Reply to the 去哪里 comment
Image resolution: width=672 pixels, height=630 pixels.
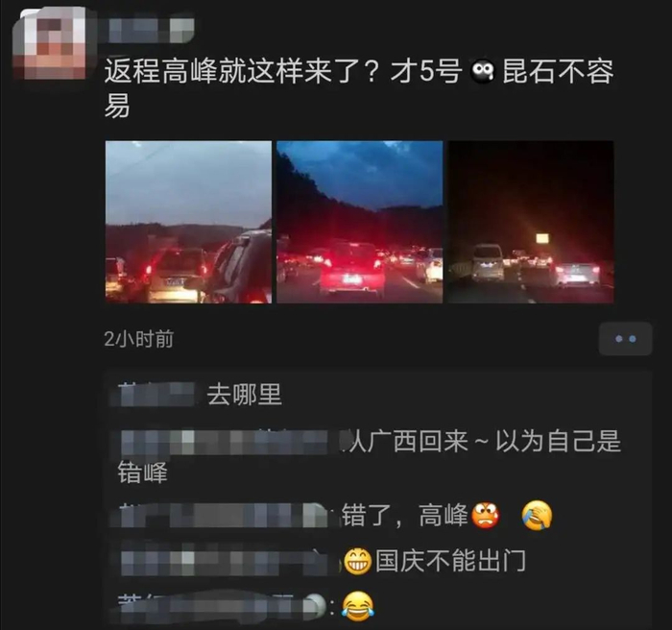(x=244, y=395)
